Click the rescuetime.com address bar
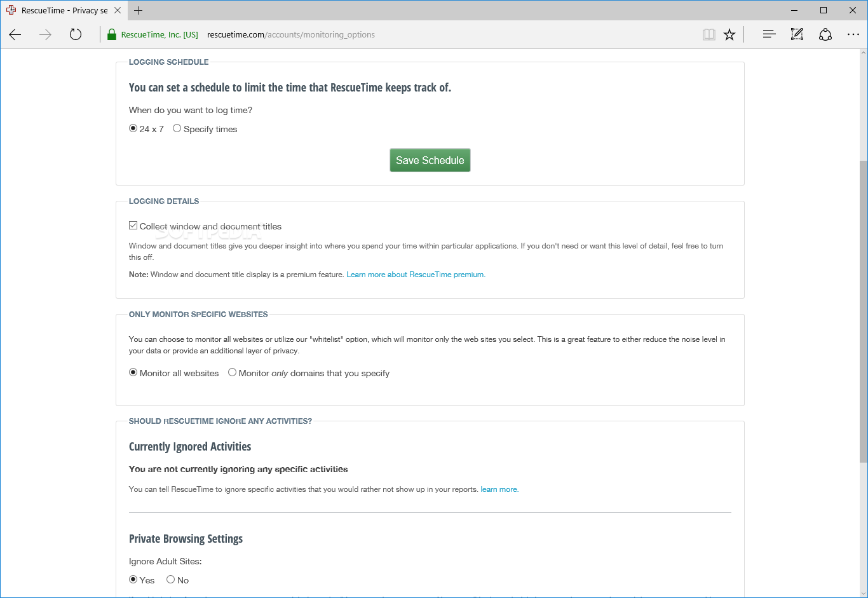Screen dimensions: 868x598 (x=291, y=35)
